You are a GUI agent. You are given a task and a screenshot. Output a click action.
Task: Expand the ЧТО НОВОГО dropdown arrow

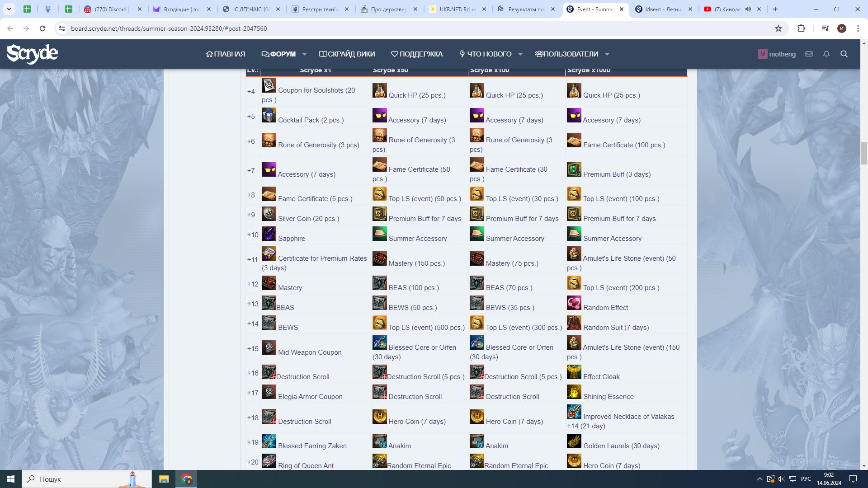pos(520,54)
